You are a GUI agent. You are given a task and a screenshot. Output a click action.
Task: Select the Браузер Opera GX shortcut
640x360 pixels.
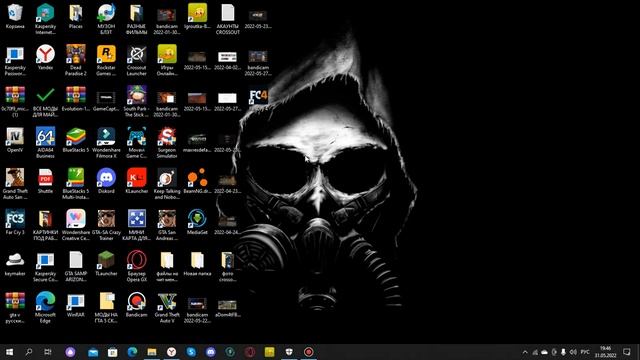click(137, 266)
